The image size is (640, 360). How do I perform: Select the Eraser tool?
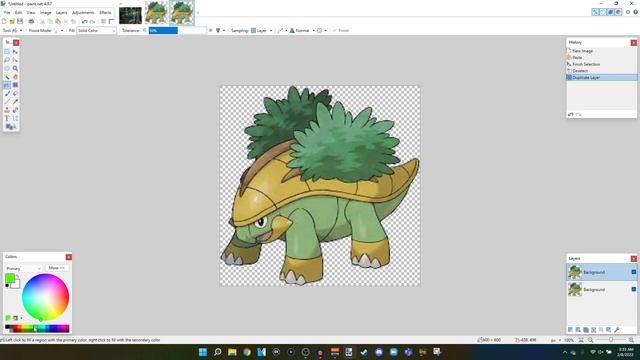(15, 93)
